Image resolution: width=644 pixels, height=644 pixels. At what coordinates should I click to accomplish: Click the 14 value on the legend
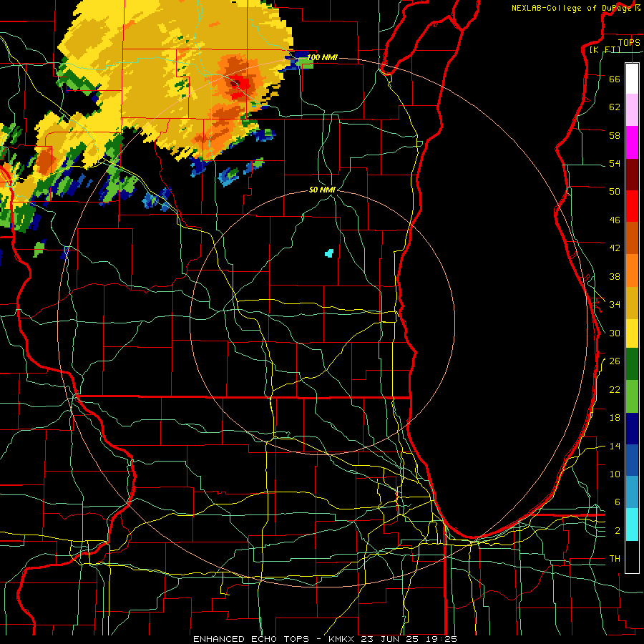point(615,446)
